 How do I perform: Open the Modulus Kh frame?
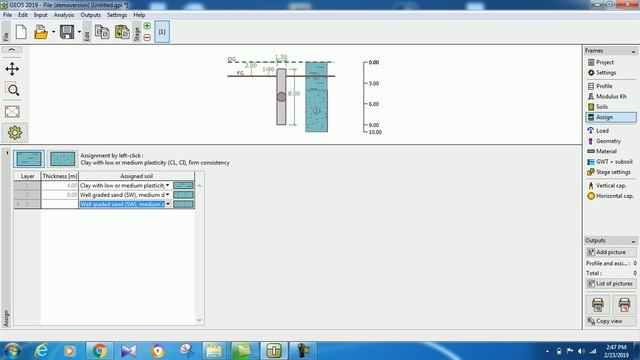tap(610, 96)
